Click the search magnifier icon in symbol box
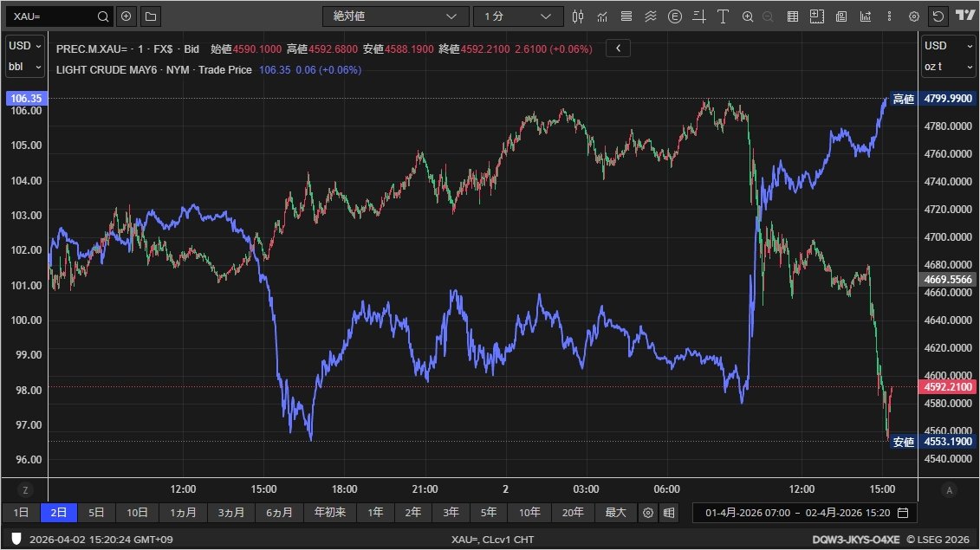Image resolution: width=980 pixels, height=550 pixels. point(103,16)
